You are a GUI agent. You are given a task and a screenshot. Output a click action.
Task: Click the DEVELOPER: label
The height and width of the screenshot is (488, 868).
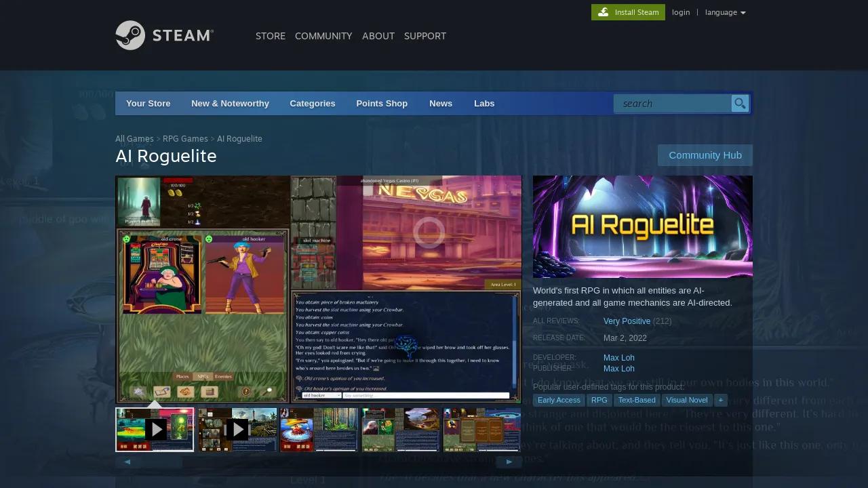tap(555, 358)
